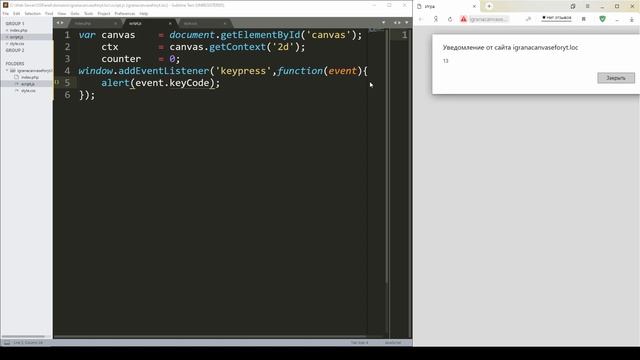Click the editor vertical scrollbar
Screen dimensions: 640x360
click(387, 155)
